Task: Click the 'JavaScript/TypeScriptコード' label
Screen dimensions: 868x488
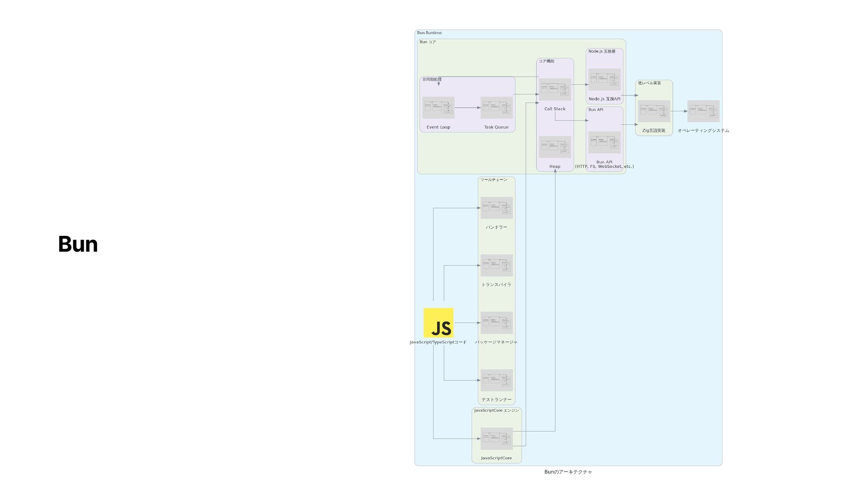Action: click(x=438, y=343)
